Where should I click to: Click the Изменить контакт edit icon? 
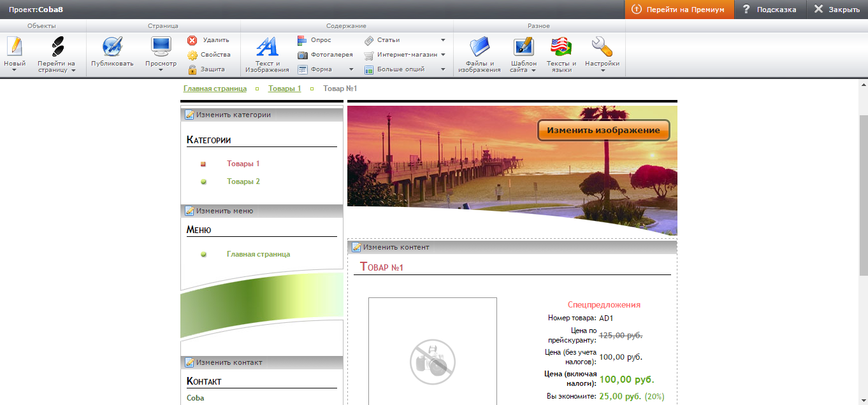tap(189, 362)
